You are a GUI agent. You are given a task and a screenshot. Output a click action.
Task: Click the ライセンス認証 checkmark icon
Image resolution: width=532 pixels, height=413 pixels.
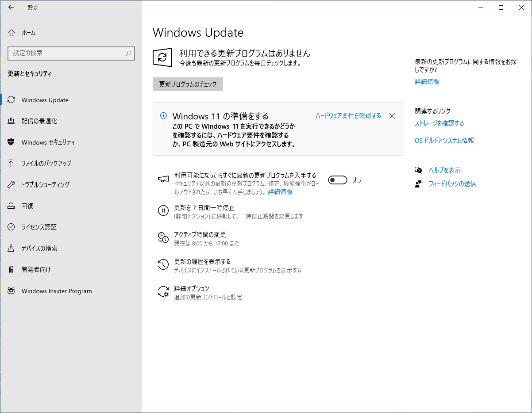(x=12, y=227)
